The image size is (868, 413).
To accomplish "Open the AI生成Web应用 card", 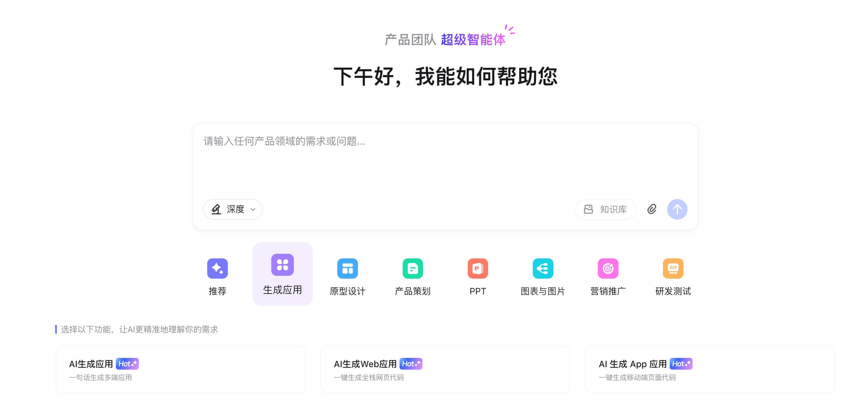I will [445, 369].
